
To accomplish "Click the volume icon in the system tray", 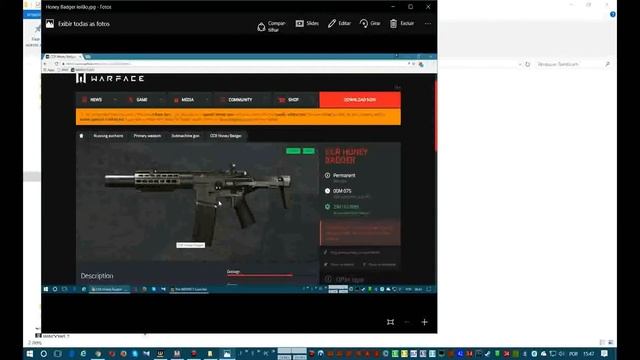I will pyautogui.click(x=561, y=354).
